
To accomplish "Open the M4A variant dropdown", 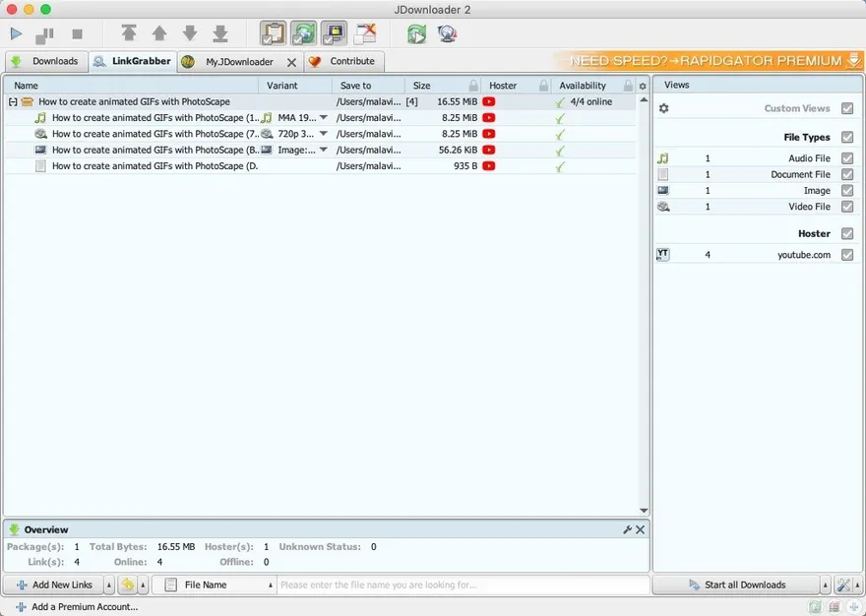I will [324, 118].
